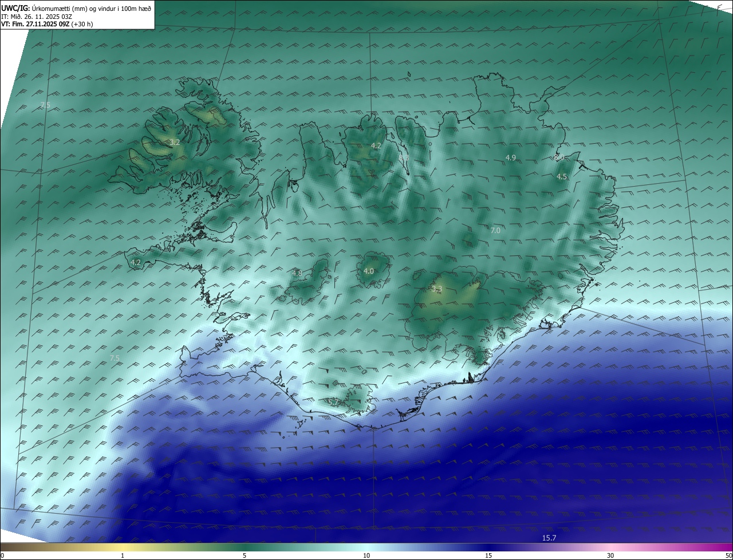The height and width of the screenshot is (560, 733).
Task: Click the 0 tick on the color scale
Action: [2, 555]
